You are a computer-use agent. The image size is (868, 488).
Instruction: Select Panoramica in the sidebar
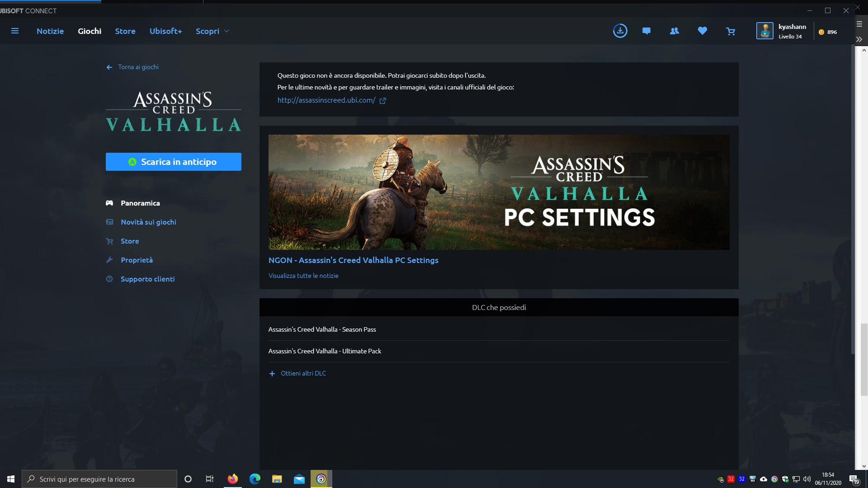tap(140, 203)
